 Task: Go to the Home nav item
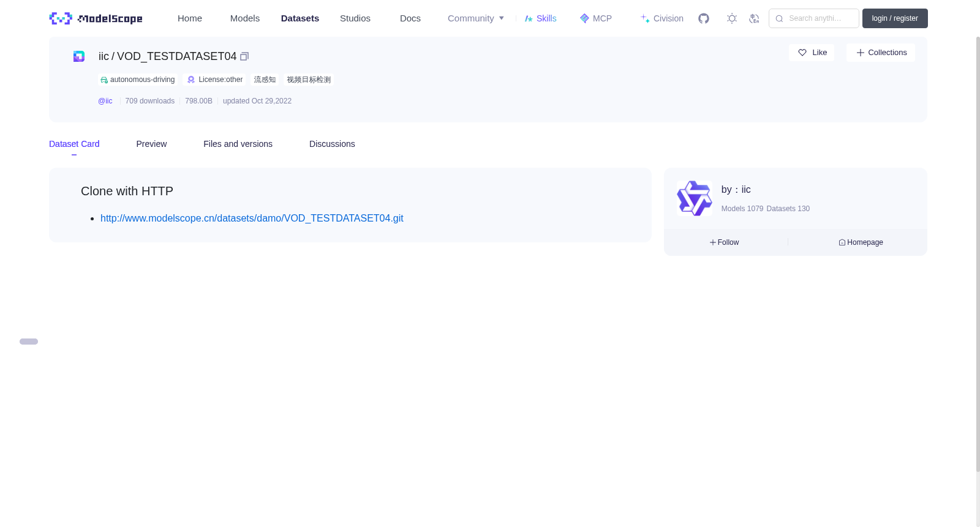coord(190,18)
